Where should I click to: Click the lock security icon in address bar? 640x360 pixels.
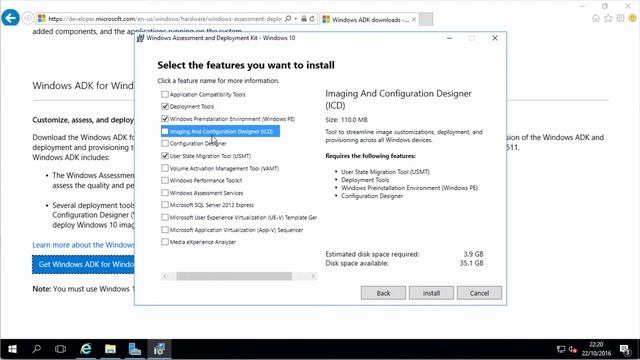pyautogui.click(x=304, y=19)
